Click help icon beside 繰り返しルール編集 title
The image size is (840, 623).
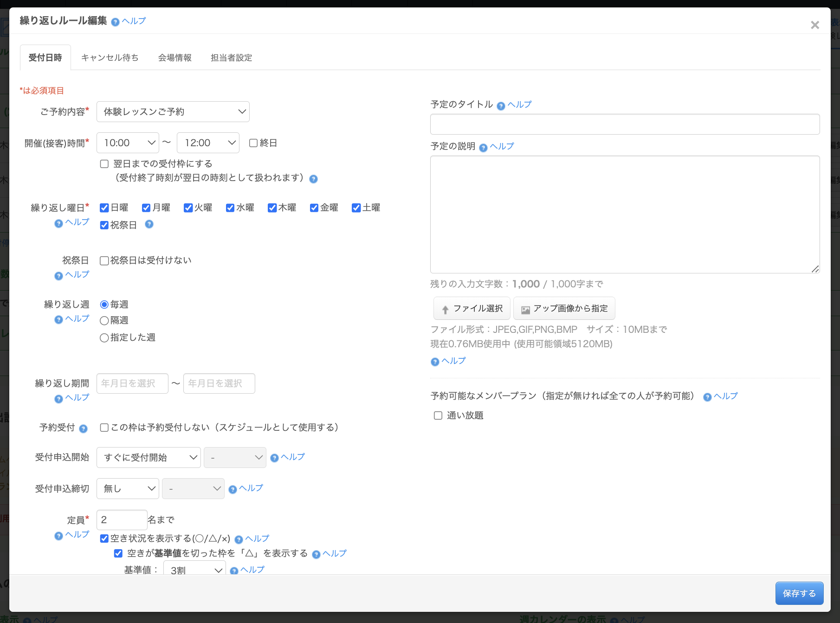tap(116, 22)
